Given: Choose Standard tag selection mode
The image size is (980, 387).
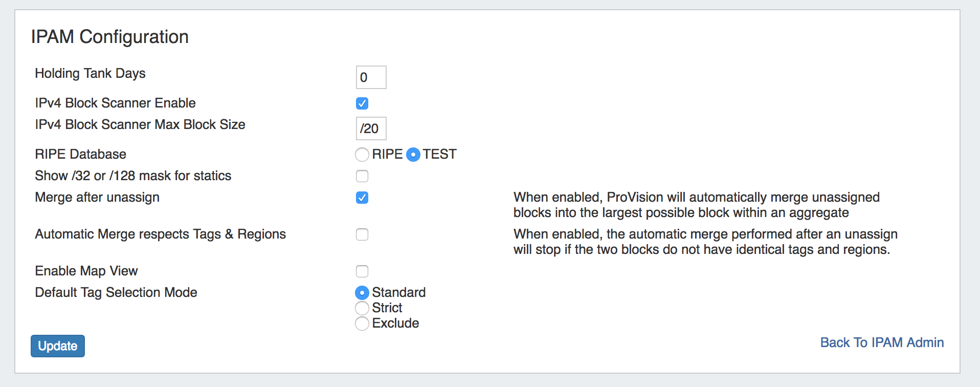Looking at the screenshot, I should (362, 293).
